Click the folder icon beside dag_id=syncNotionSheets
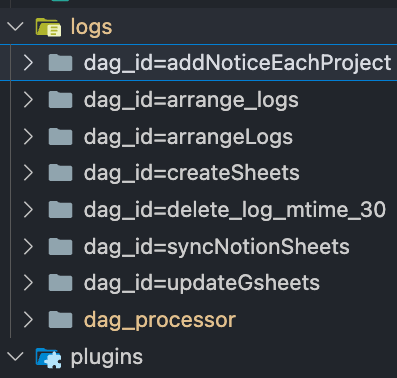This screenshot has width=397, height=378. 60,247
